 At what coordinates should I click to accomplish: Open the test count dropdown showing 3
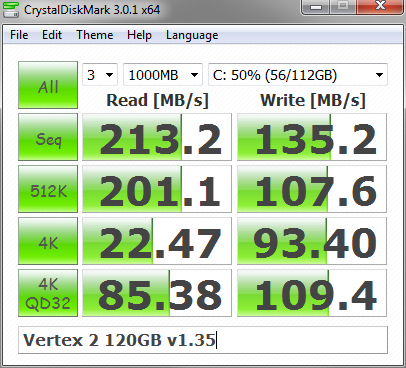100,75
